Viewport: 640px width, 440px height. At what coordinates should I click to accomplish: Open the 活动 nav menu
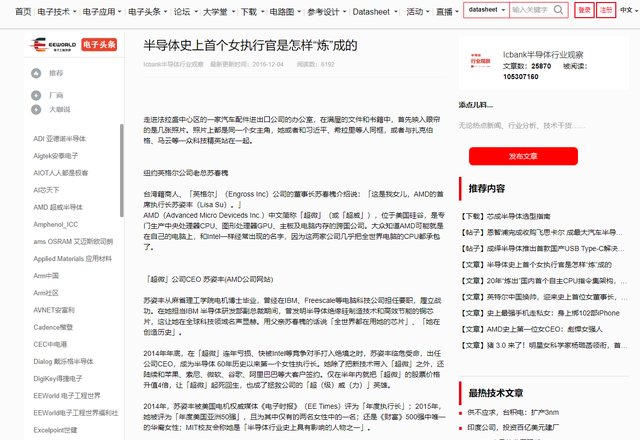click(418, 12)
